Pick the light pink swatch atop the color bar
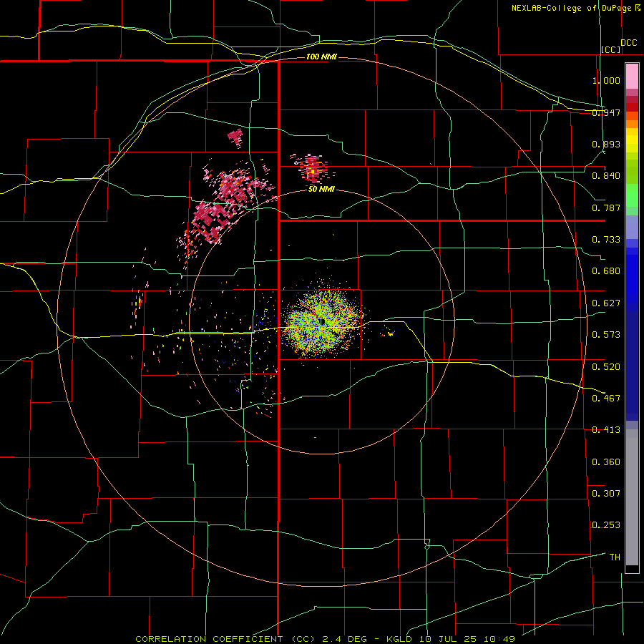The height and width of the screenshot is (644, 644). tap(632, 77)
